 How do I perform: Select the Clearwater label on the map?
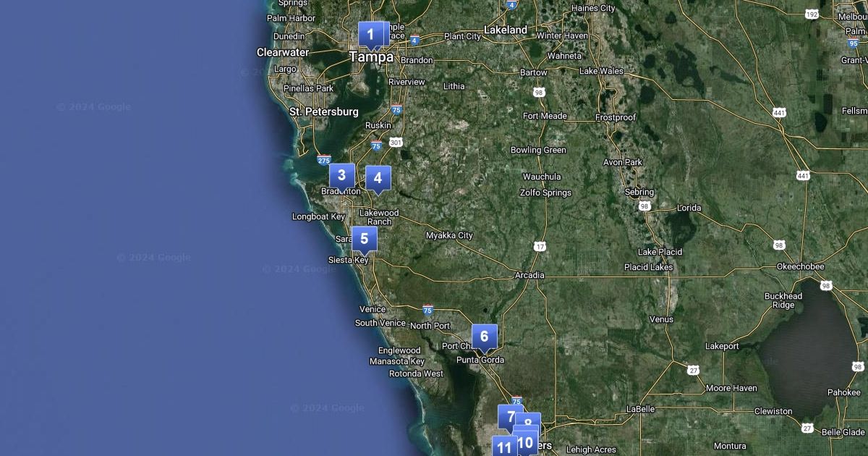[x=283, y=53]
